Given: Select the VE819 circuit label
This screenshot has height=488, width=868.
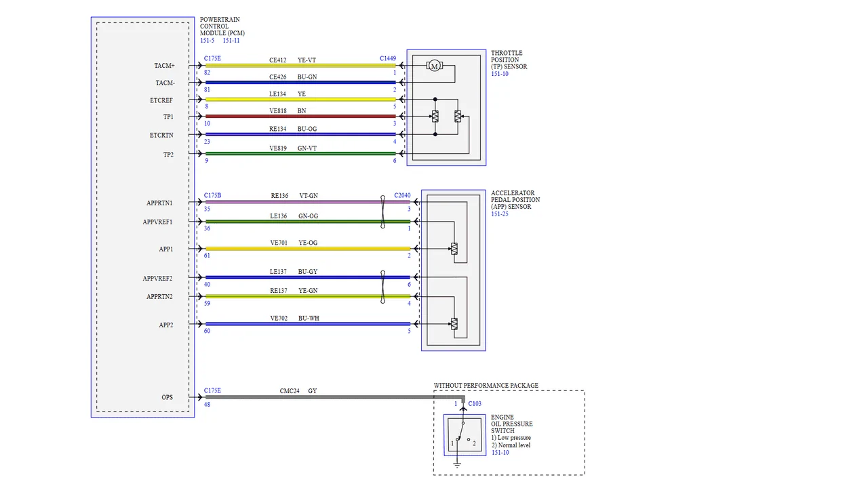Looking at the screenshot, I should pos(279,148).
